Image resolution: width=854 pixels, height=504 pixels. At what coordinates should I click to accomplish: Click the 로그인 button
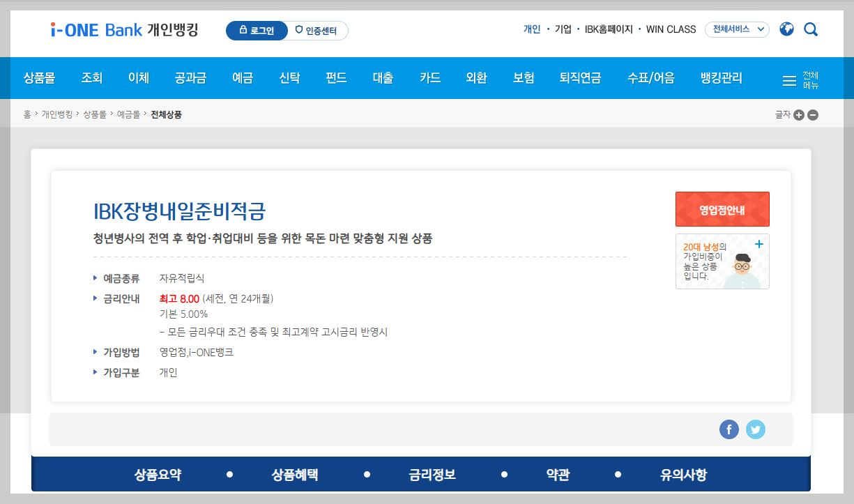click(x=257, y=31)
